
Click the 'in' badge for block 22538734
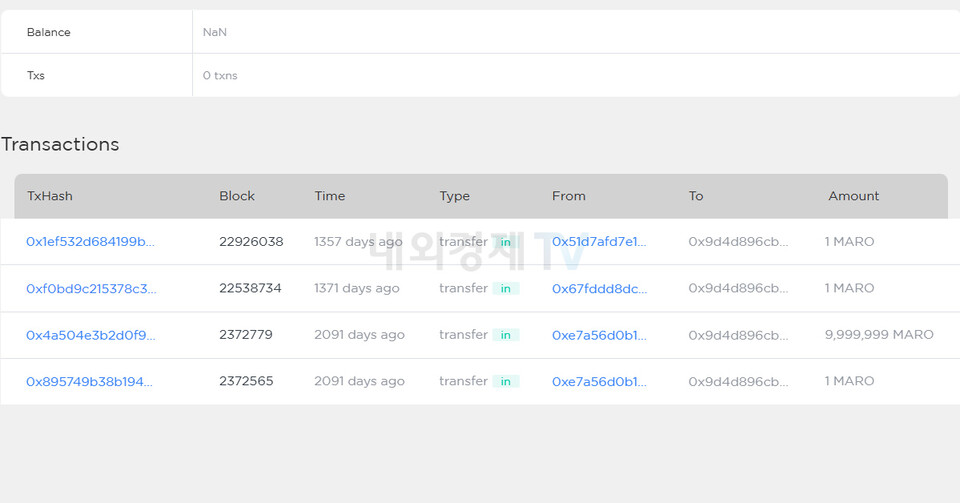click(x=505, y=289)
